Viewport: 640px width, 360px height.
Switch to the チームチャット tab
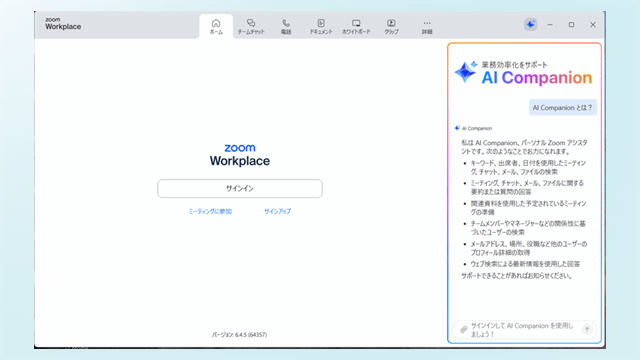tap(251, 27)
